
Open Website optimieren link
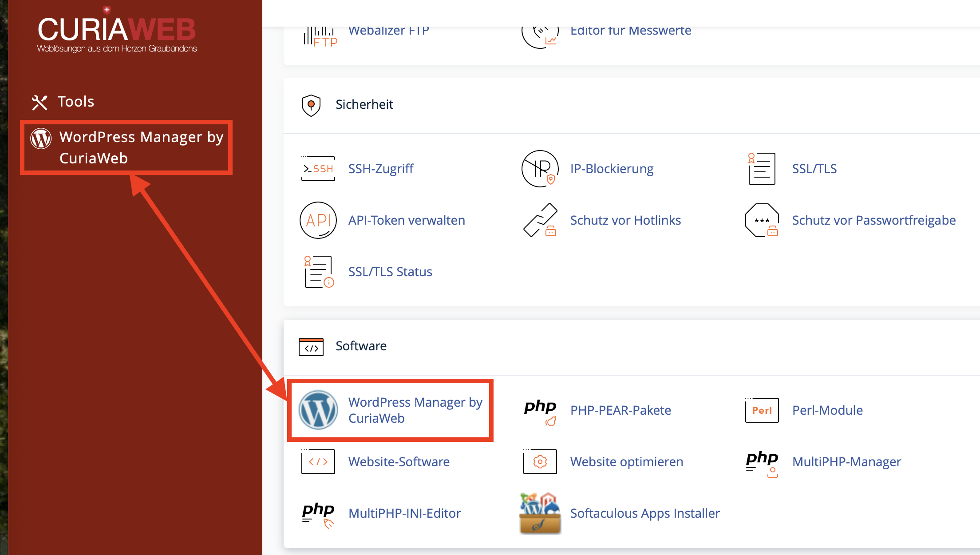[626, 462]
